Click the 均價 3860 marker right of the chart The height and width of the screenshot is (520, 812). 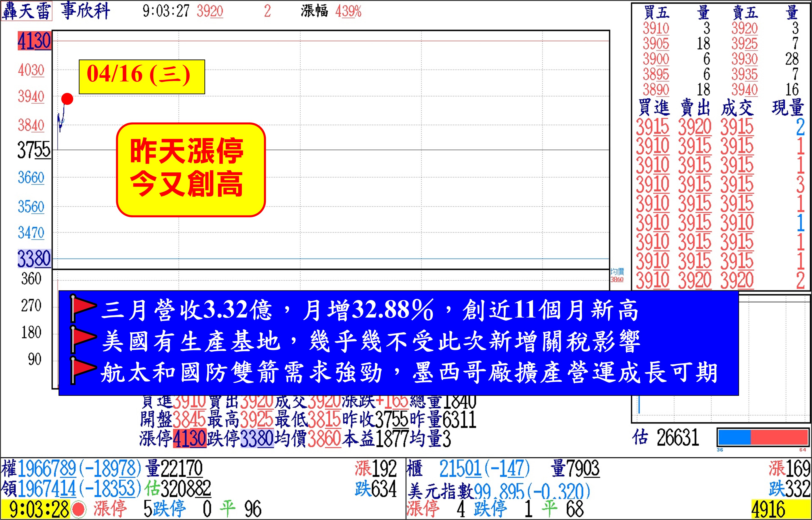617,275
